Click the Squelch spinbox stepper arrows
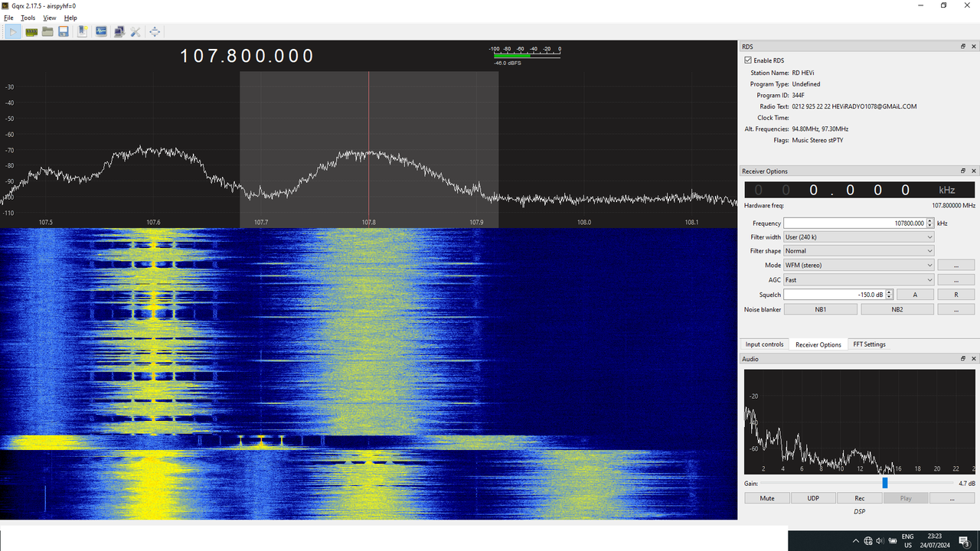The image size is (980, 551). 888,295
